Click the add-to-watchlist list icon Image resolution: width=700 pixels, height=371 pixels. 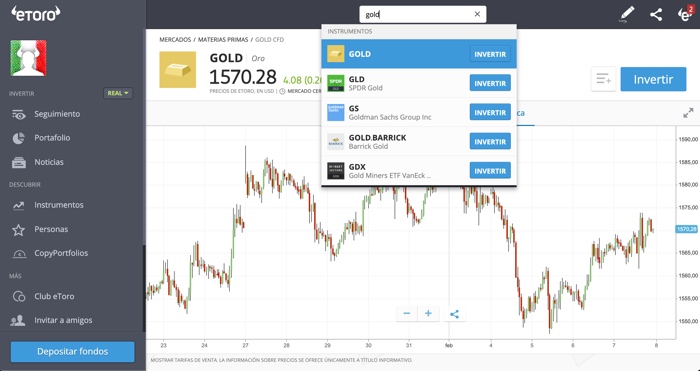tap(603, 79)
